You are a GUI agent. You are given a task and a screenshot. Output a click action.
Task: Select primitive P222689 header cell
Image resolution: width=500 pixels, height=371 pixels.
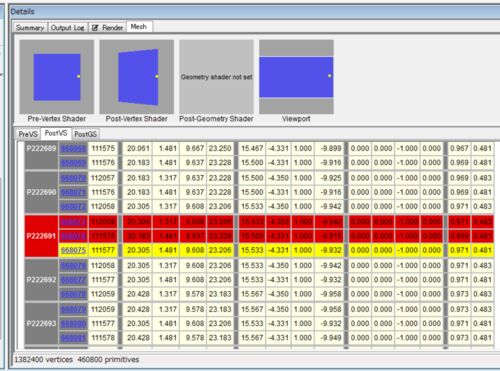coord(41,155)
